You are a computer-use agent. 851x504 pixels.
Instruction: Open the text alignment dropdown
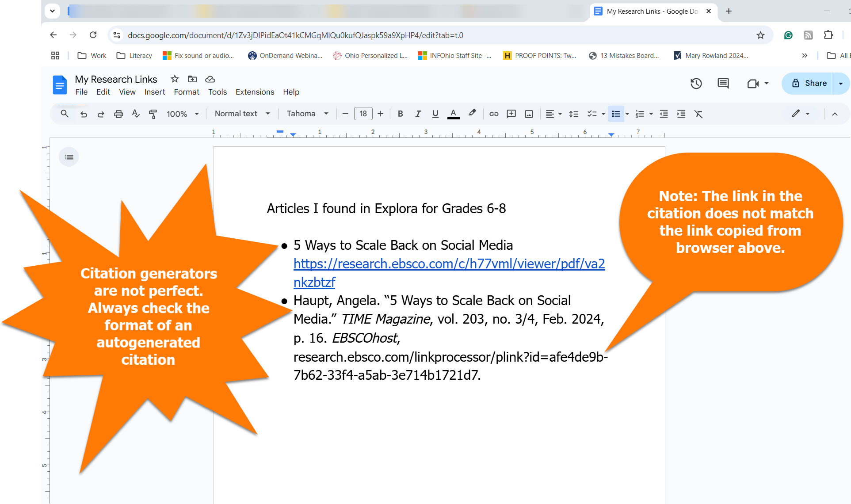553,114
